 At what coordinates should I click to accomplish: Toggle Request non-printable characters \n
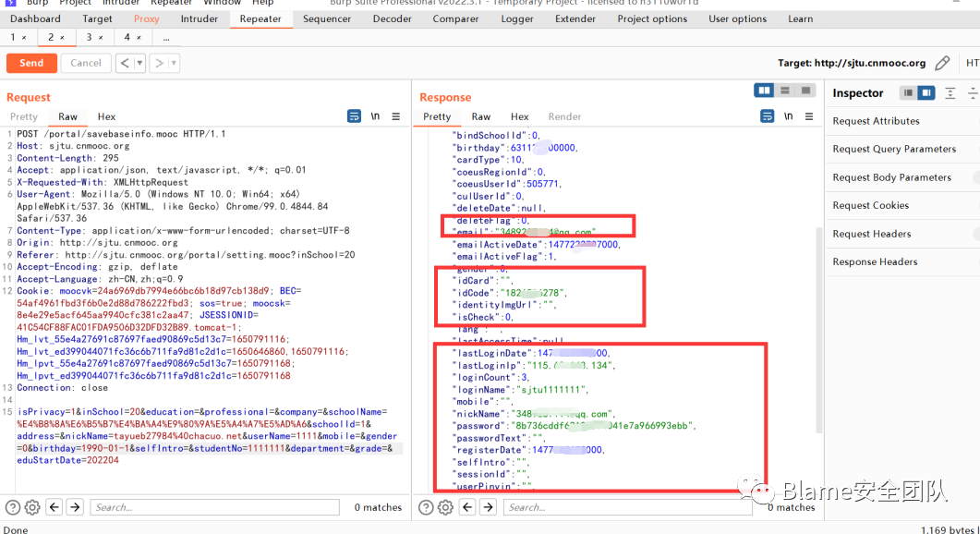click(x=375, y=116)
